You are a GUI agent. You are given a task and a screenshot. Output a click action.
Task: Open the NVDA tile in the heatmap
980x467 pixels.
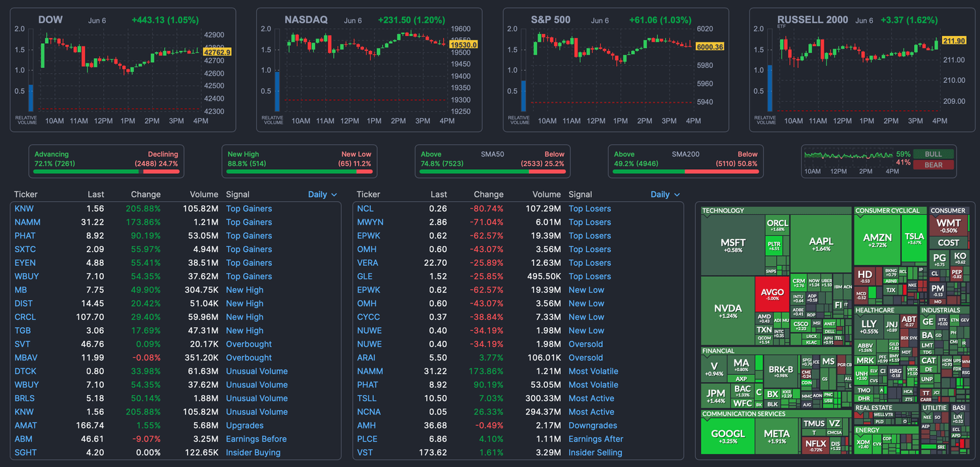(x=728, y=311)
